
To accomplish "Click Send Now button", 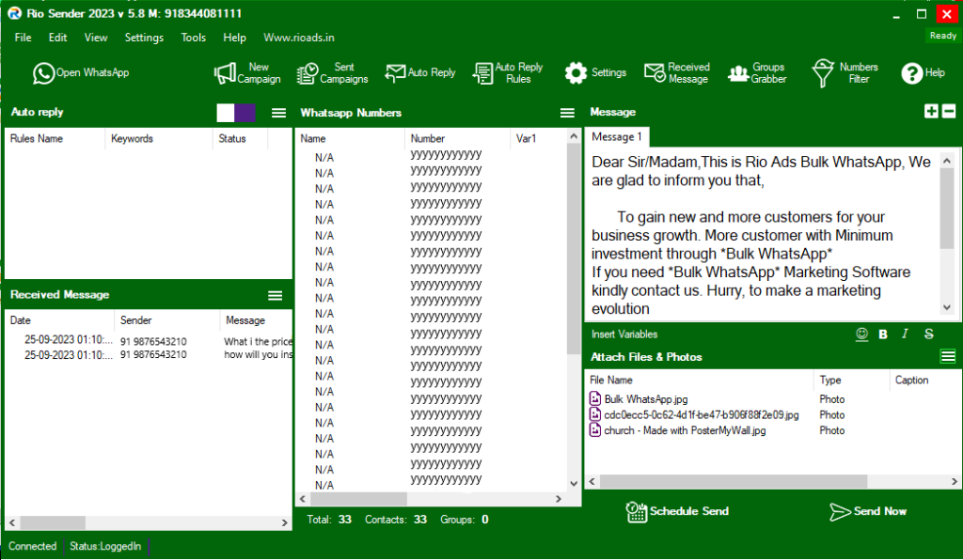I will [868, 511].
